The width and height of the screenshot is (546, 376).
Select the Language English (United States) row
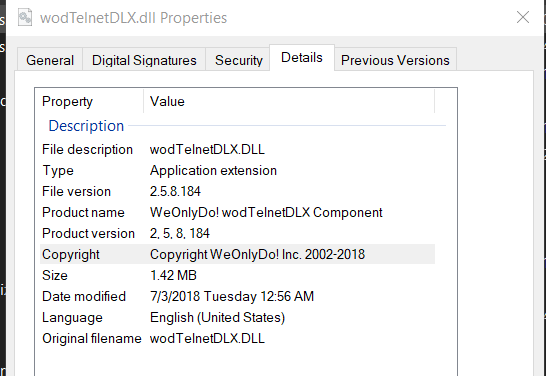pyautogui.click(x=237, y=318)
